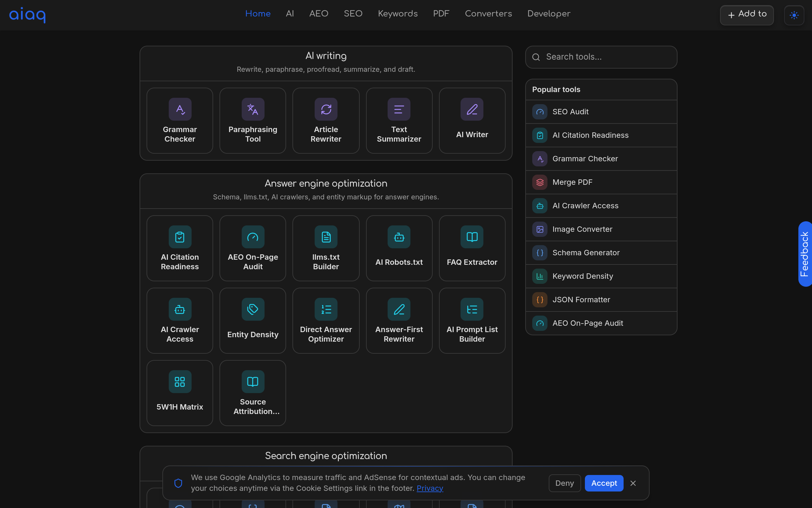Dismiss the cookie banner with X
This screenshot has width=812, height=508.
point(633,483)
